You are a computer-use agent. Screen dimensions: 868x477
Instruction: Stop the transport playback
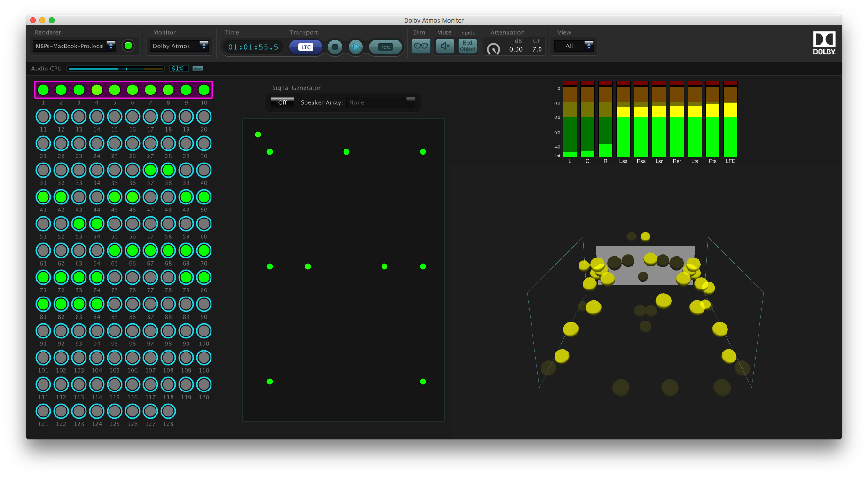coord(335,47)
